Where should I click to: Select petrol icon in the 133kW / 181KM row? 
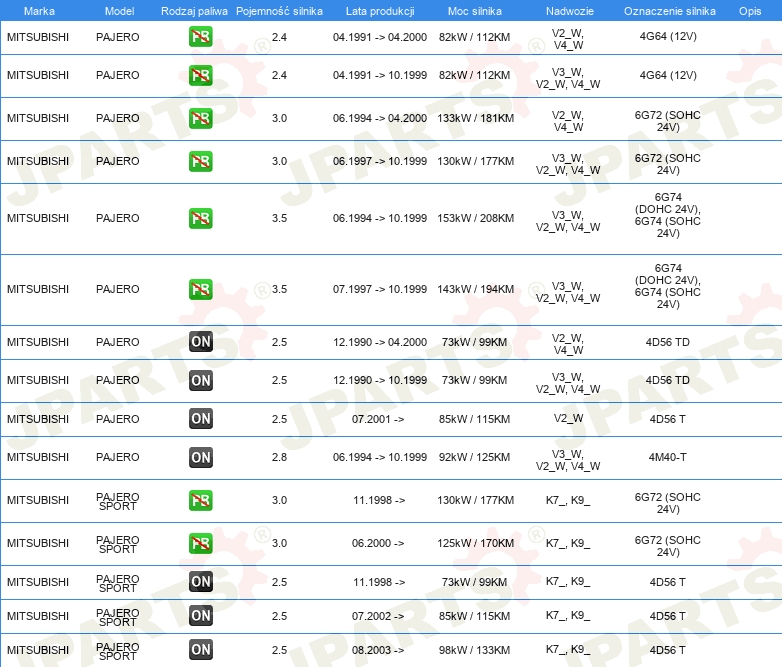tap(200, 118)
